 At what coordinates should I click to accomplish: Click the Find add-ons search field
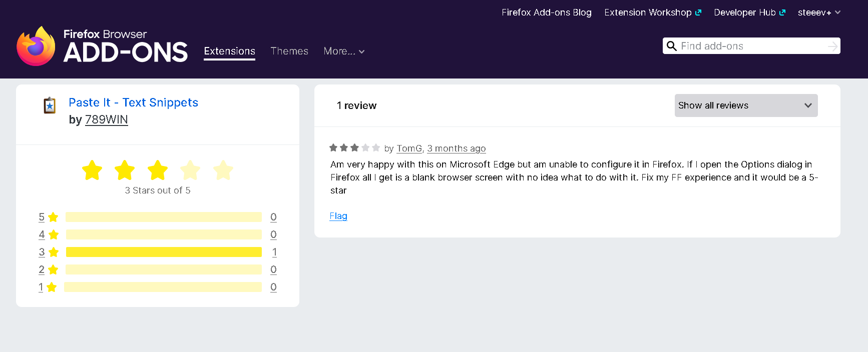tap(751, 46)
